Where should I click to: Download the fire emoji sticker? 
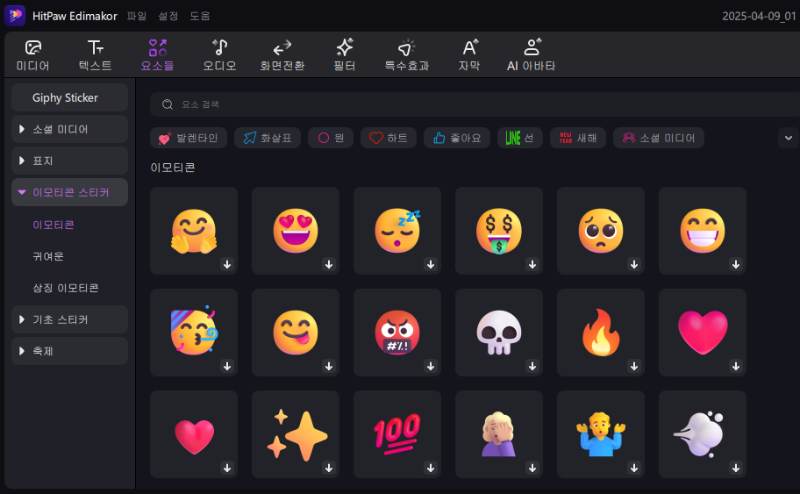[x=634, y=366]
